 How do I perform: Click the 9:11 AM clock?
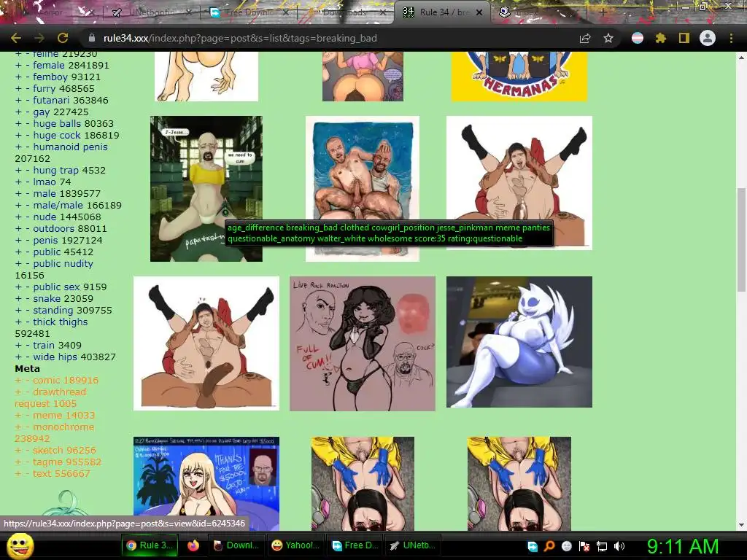point(682,546)
